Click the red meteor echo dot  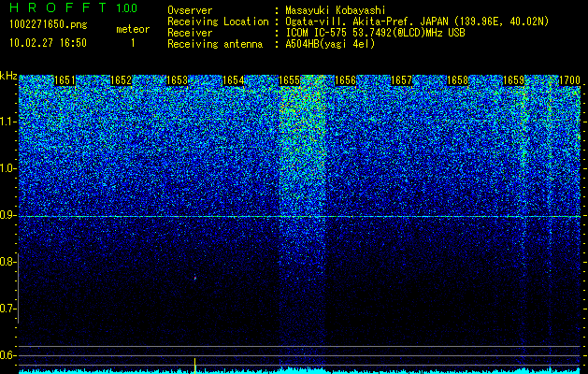click(x=195, y=278)
